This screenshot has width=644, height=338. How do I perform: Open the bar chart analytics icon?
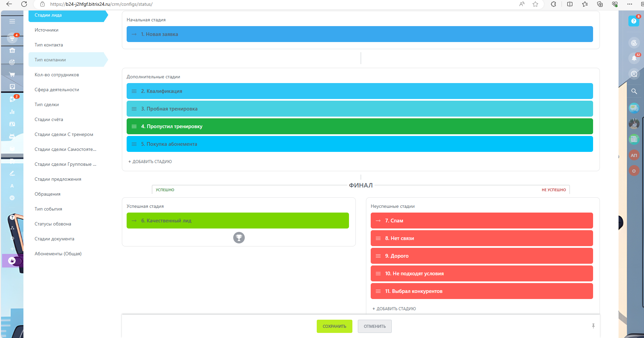click(x=12, y=112)
